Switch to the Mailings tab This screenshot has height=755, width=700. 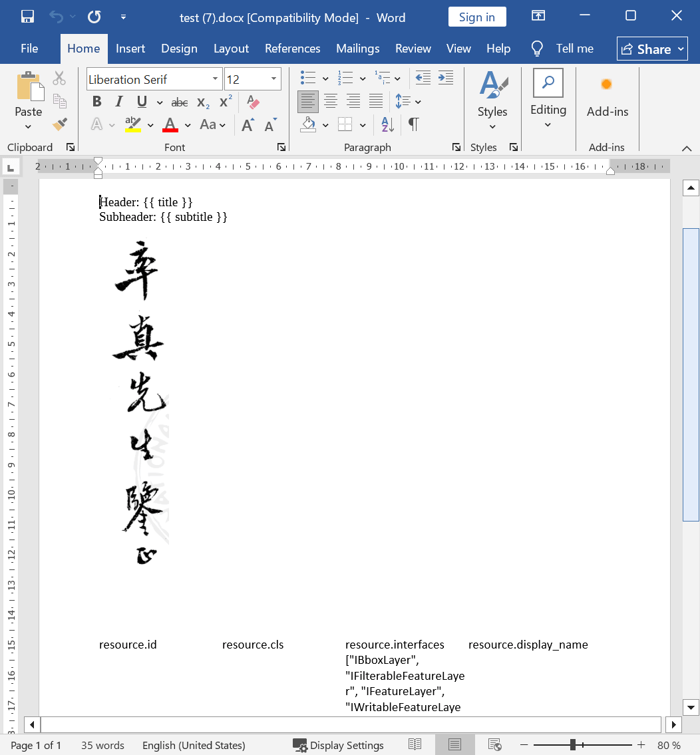pyautogui.click(x=357, y=49)
